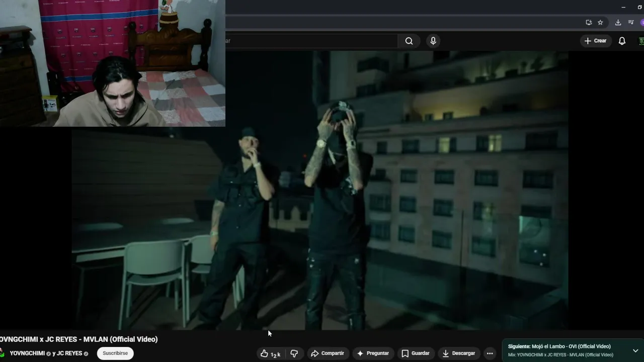Image resolution: width=644 pixels, height=362 pixels.
Task: Save video with the Guardar button
Action: [416, 353]
